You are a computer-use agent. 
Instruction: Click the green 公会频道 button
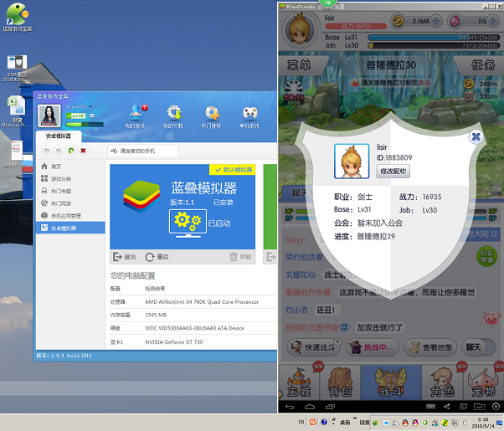click(486, 256)
